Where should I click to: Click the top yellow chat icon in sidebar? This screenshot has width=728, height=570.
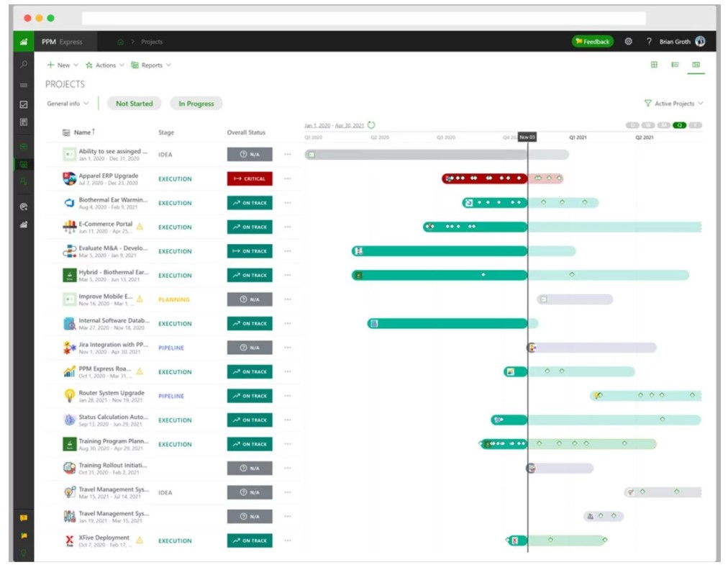pos(24,517)
